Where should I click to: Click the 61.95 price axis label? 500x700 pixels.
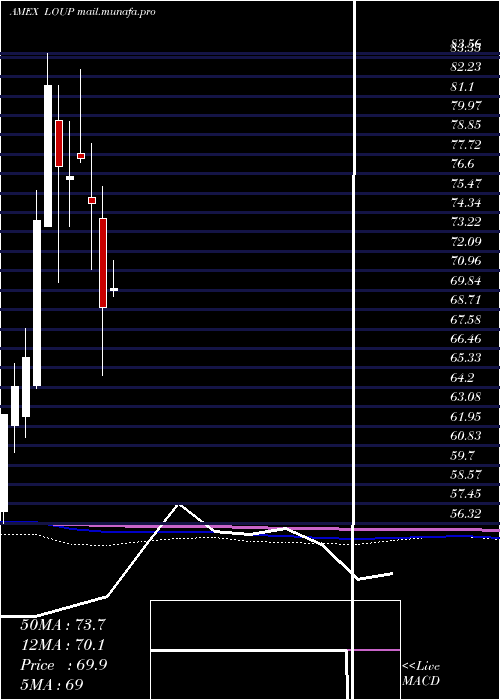click(466, 416)
